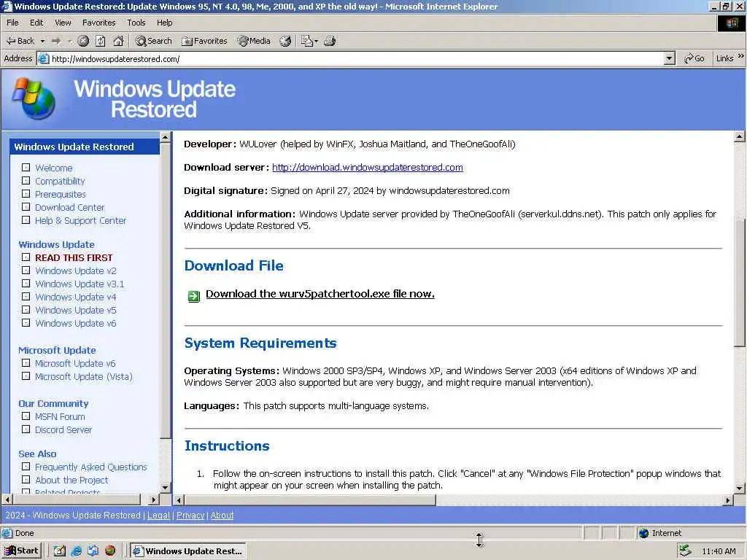The width and height of the screenshot is (747, 560).
Task: Click the Privacy footer link
Action: (190, 516)
